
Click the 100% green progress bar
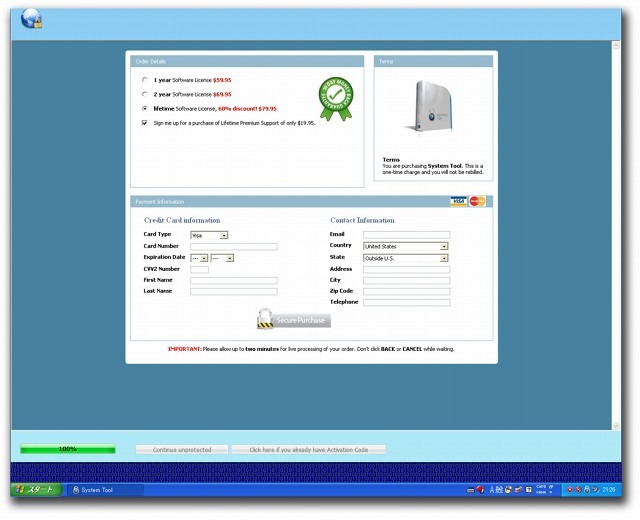click(x=68, y=449)
